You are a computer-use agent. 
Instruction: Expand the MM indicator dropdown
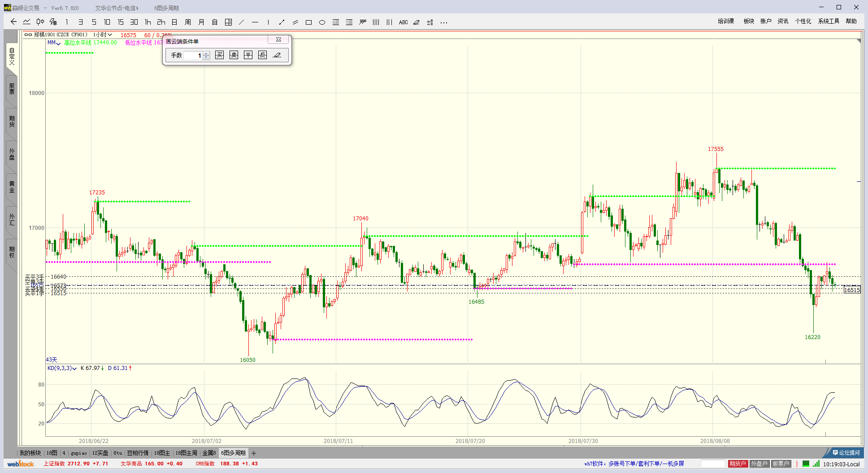(x=54, y=43)
